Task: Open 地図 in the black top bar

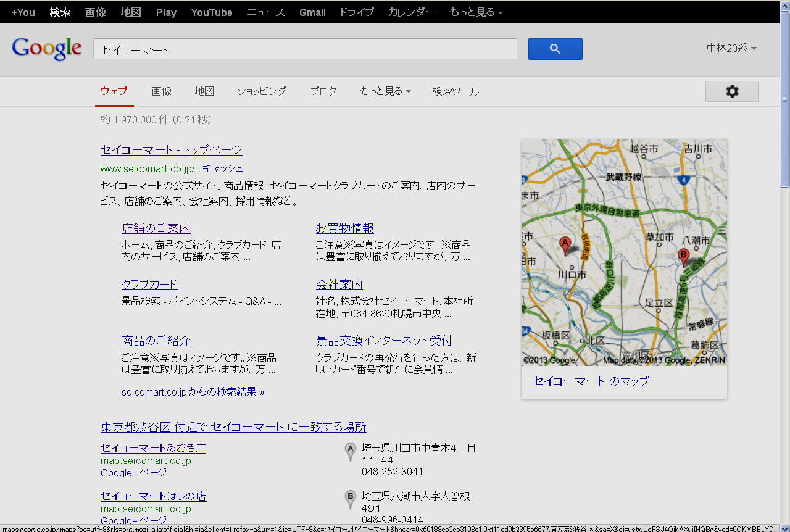Action: click(131, 12)
